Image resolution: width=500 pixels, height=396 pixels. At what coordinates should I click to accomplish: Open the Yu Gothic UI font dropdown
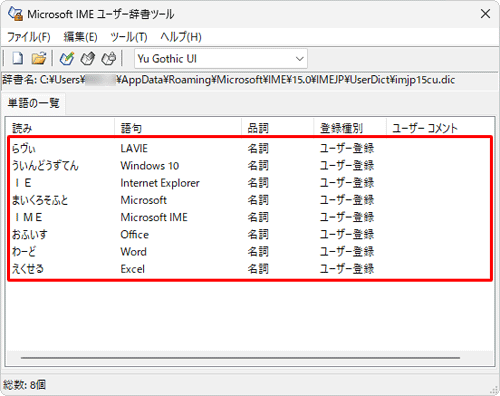[x=221, y=59]
